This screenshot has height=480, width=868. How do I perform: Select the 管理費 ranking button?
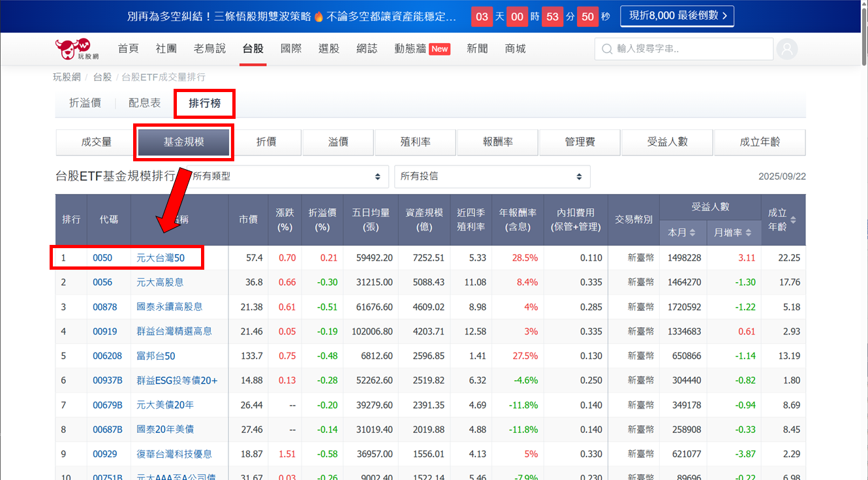pyautogui.click(x=580, y=142)
